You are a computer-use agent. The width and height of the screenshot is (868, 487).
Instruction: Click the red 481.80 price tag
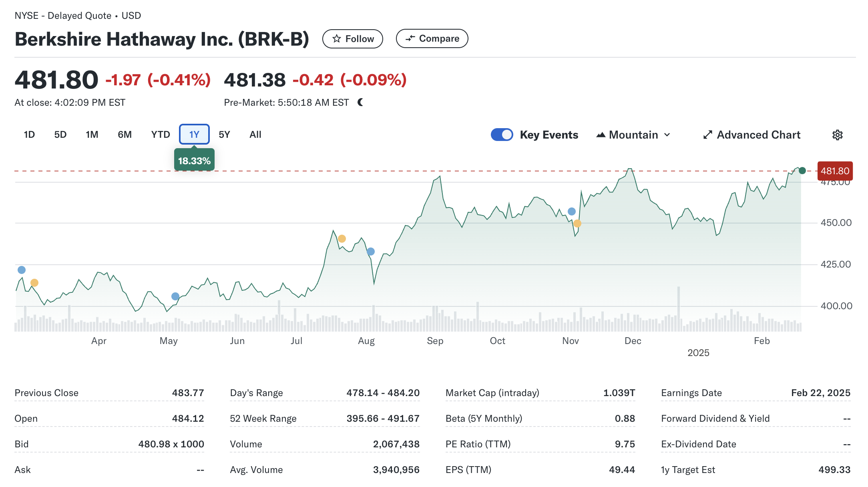835,171
